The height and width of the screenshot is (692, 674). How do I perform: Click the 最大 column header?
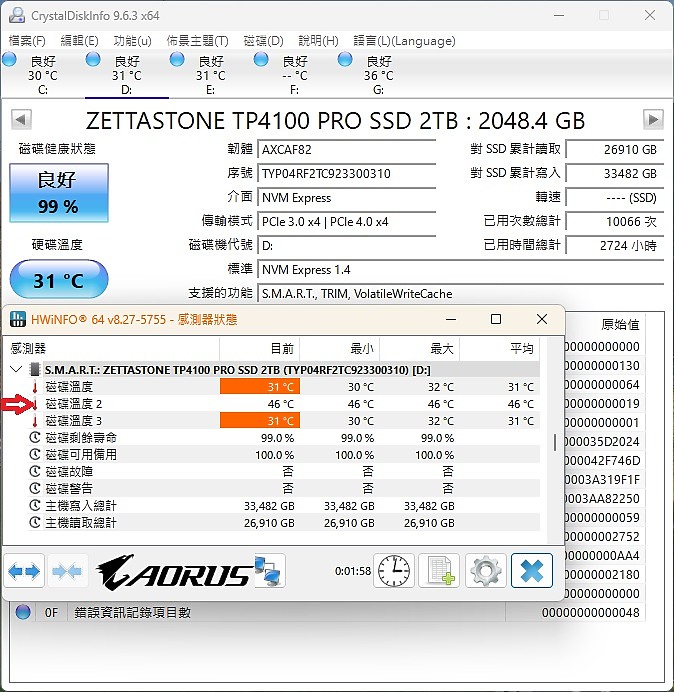pos(419,349)
